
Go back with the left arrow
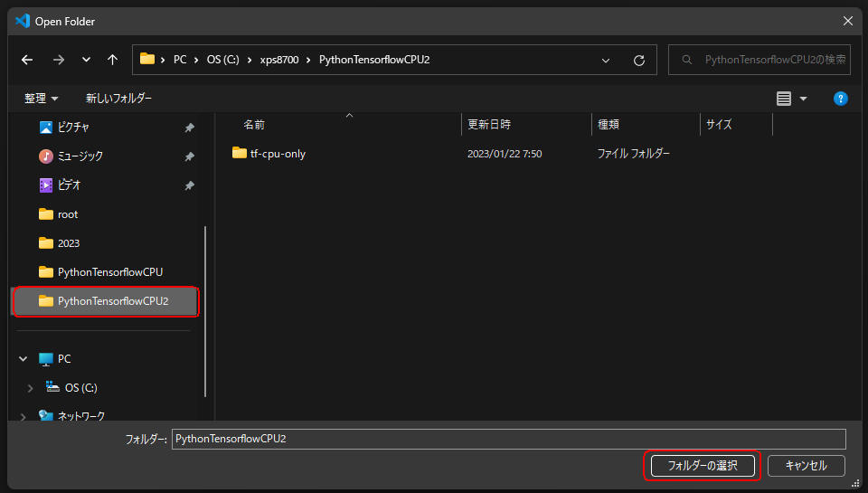[26, 60]
